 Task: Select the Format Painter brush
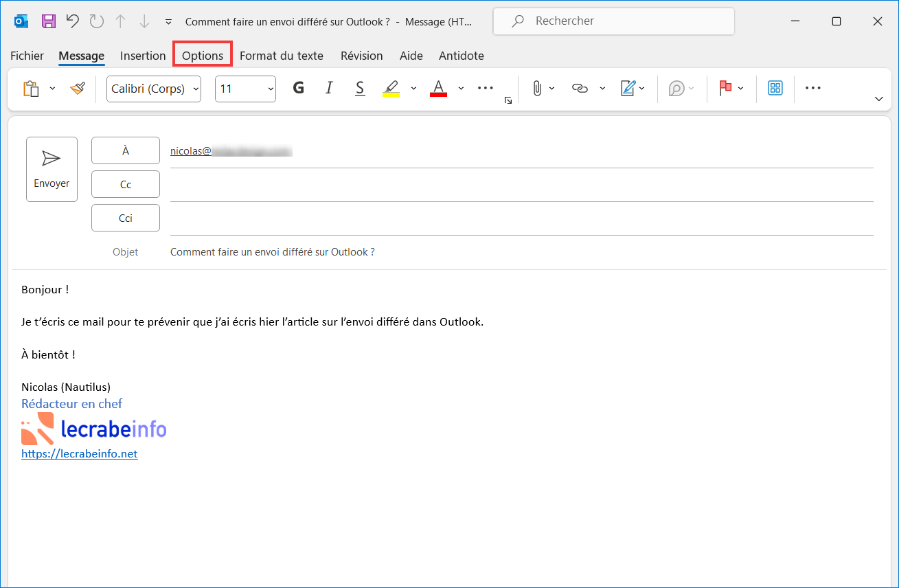(x=78, y=89)
